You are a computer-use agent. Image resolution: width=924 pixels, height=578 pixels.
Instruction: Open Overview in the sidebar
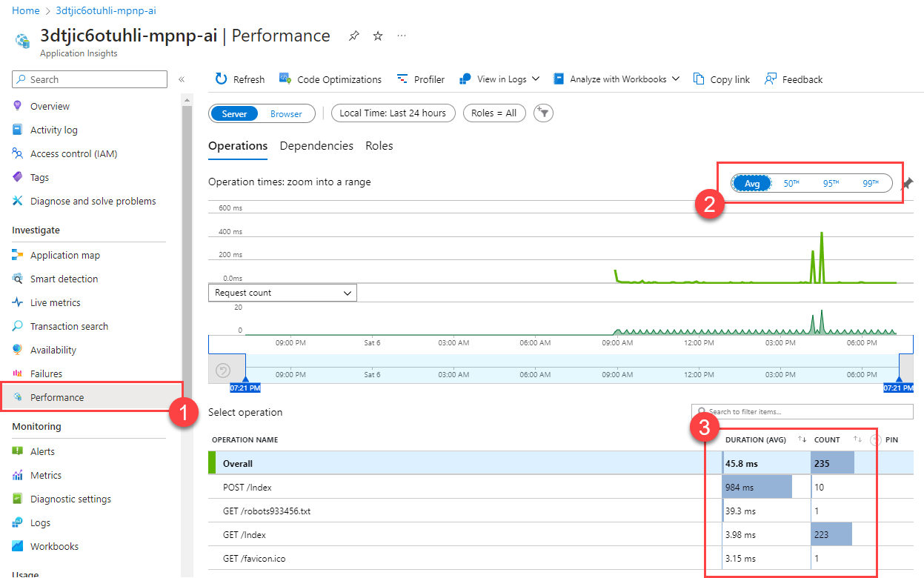[x=50, y=106]
